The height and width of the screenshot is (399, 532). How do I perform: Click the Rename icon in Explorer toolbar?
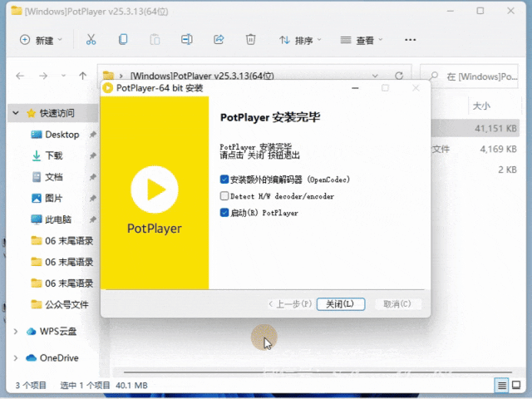pos(186,40)
